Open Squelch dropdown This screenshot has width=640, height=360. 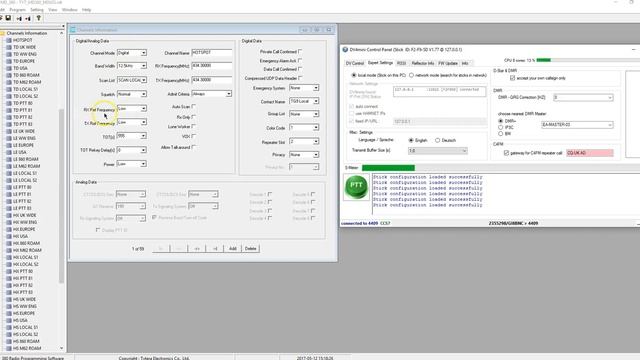click(x=143, y=94)
